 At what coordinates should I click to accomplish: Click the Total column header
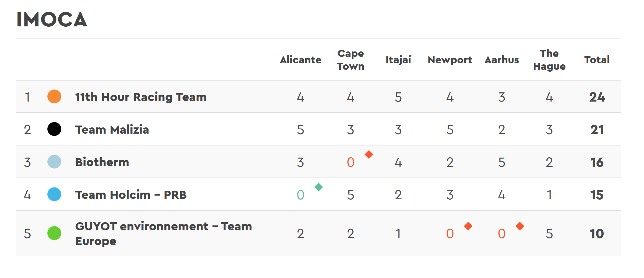tap(597, 60)
